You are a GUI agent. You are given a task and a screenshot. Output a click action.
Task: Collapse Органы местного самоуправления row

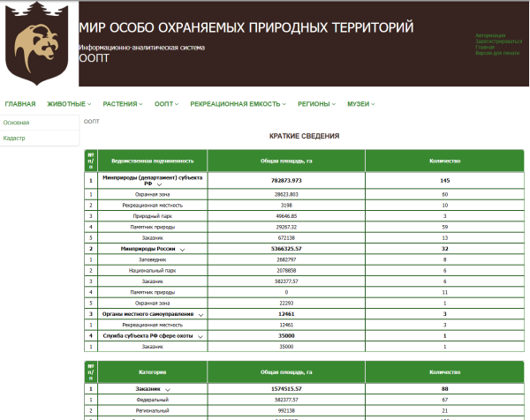point(201,314)
